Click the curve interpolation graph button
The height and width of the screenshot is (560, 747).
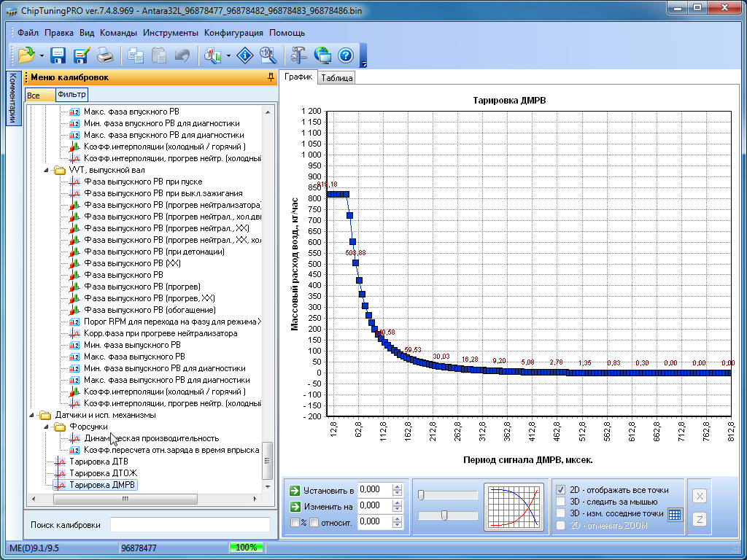514,507
